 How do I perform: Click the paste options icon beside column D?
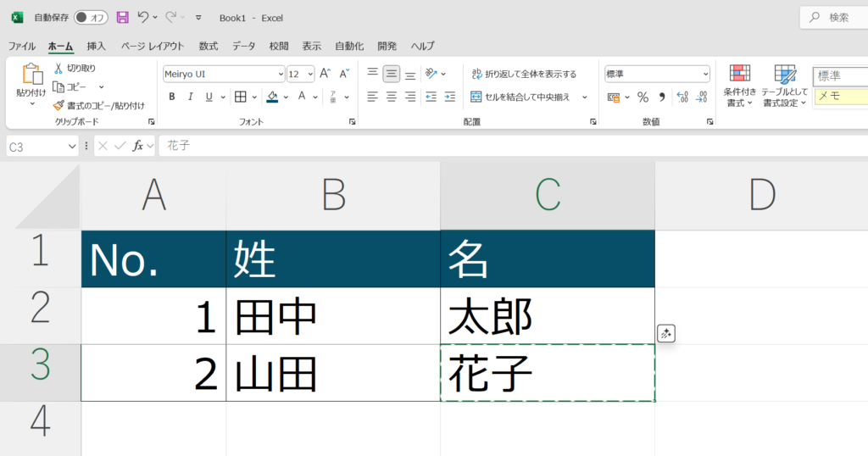666,334
